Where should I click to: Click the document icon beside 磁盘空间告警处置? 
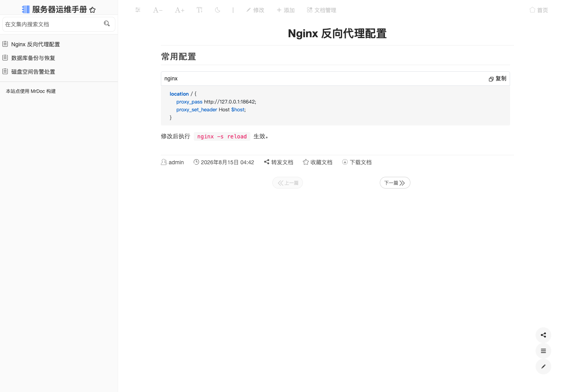coord(5,71)
